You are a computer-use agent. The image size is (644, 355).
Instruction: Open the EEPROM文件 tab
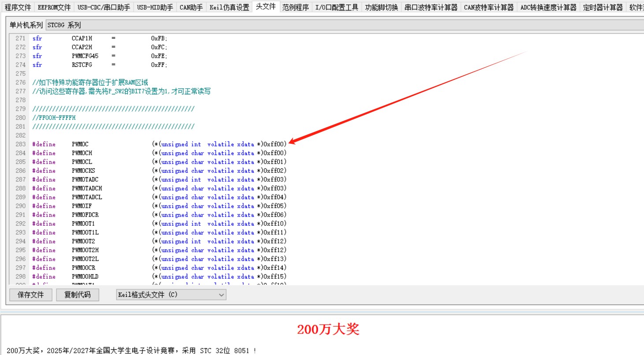point(54,7)
